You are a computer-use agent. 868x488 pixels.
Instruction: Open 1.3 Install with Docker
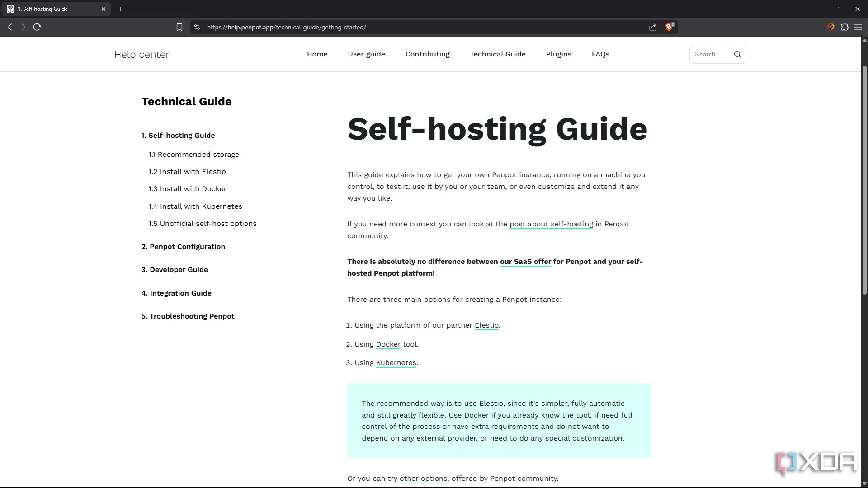(x=187, y=189)
